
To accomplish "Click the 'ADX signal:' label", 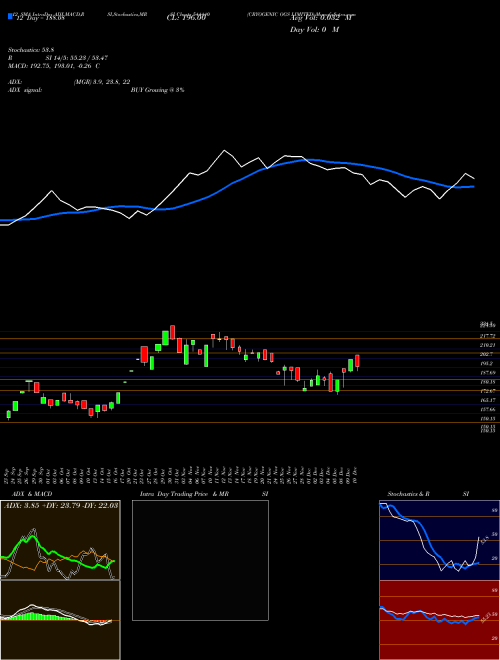I will (x=25, y=90).
